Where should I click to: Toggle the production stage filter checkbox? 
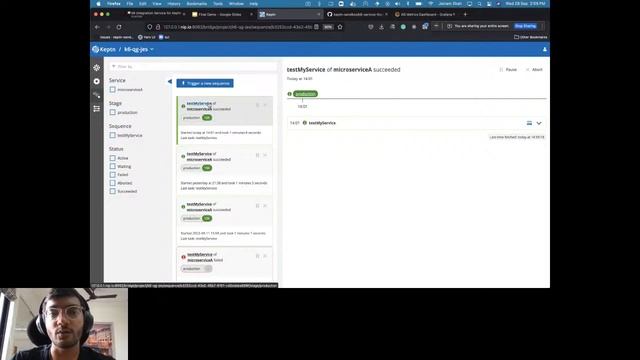(113, 112)
